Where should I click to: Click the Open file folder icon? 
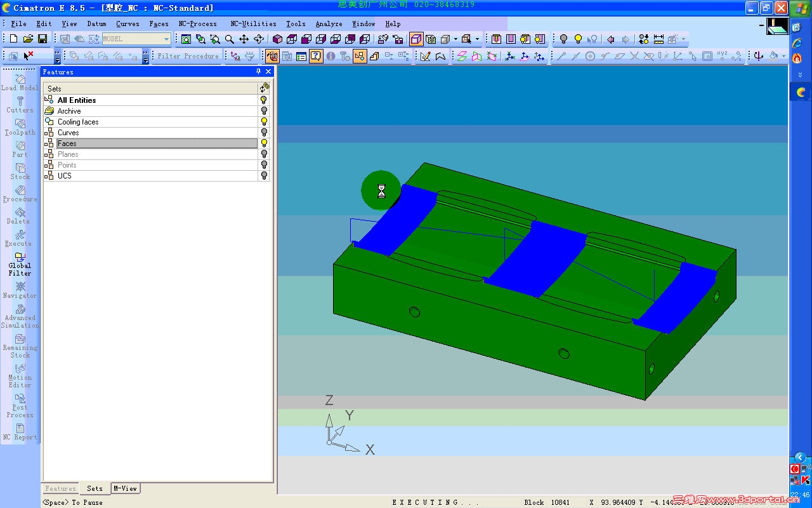pos(28,39)
